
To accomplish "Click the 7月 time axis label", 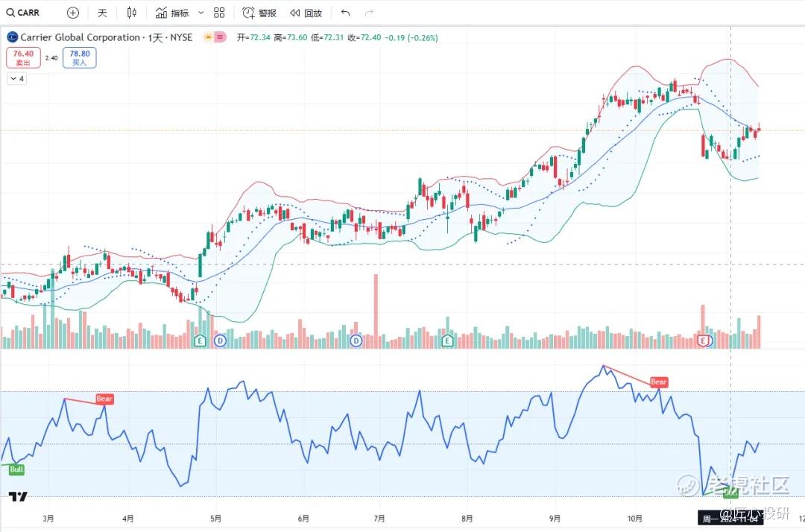I will (x=379, y=519).
